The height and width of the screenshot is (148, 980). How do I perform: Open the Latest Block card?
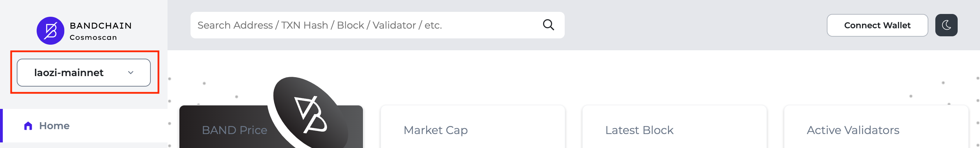(x=675, y=127)
